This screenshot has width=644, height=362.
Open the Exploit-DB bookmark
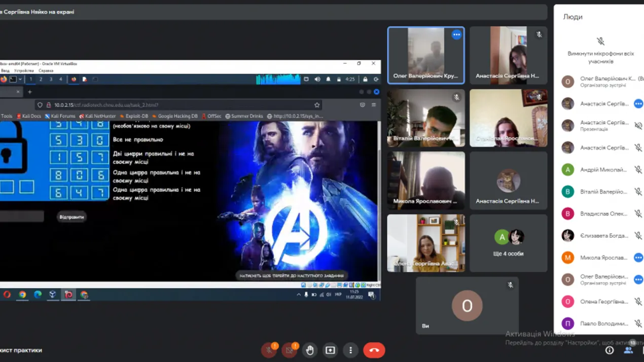[x=134, y=116]
